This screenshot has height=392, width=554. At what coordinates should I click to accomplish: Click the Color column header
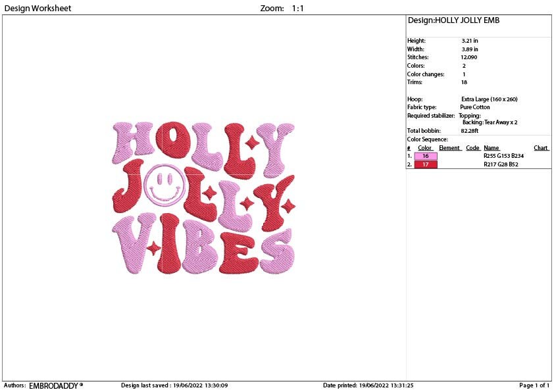pos(425,147)
